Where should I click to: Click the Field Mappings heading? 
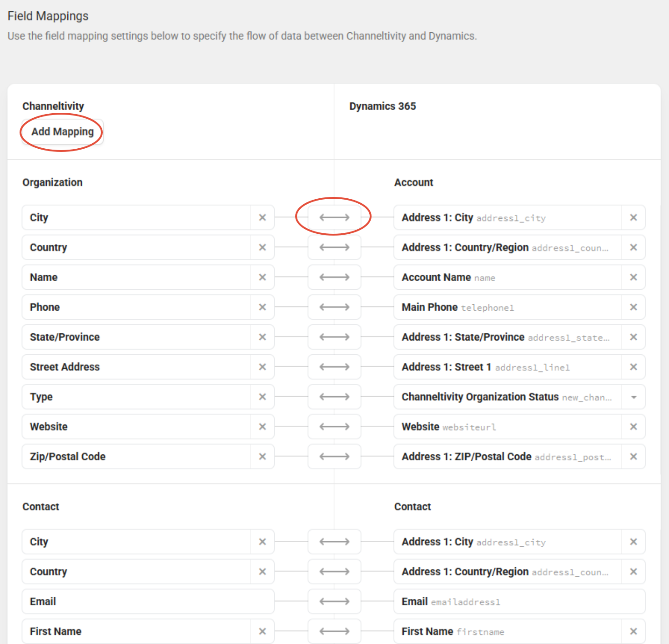(x=48, y=16)
